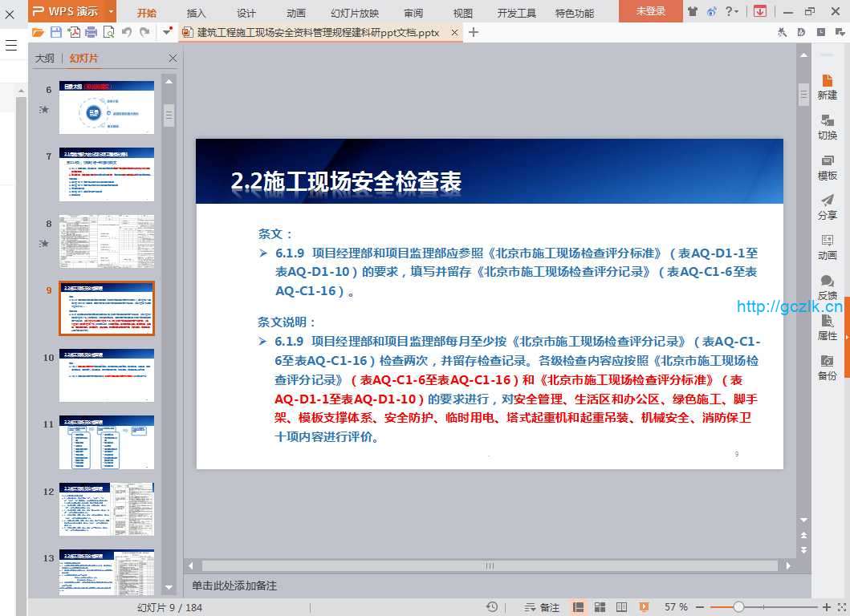Screen dimensions: 850x616
Task: Open the 模板 template sidebar panel
Action: click(x=827, y=167)
